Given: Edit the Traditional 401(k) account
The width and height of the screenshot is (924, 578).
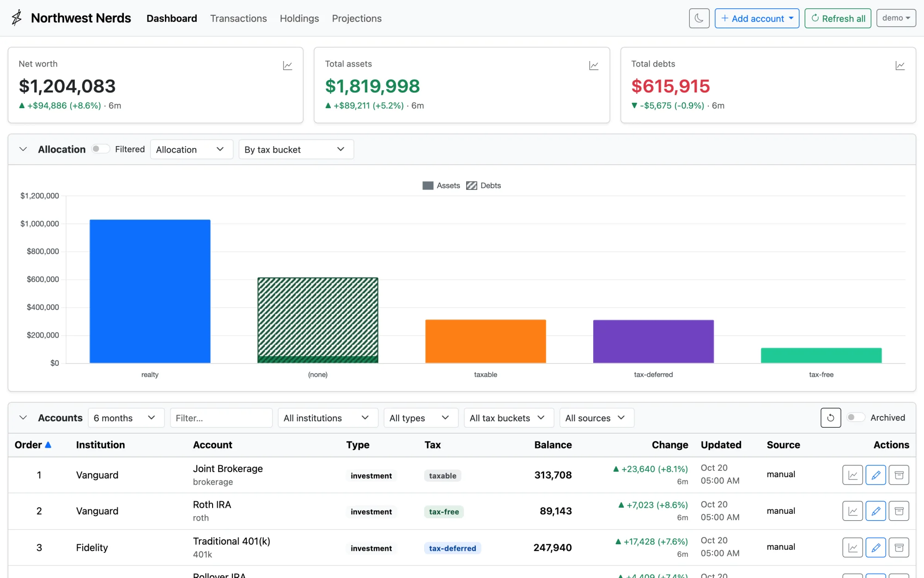Looking at the screenshot, I should [875, 547].
